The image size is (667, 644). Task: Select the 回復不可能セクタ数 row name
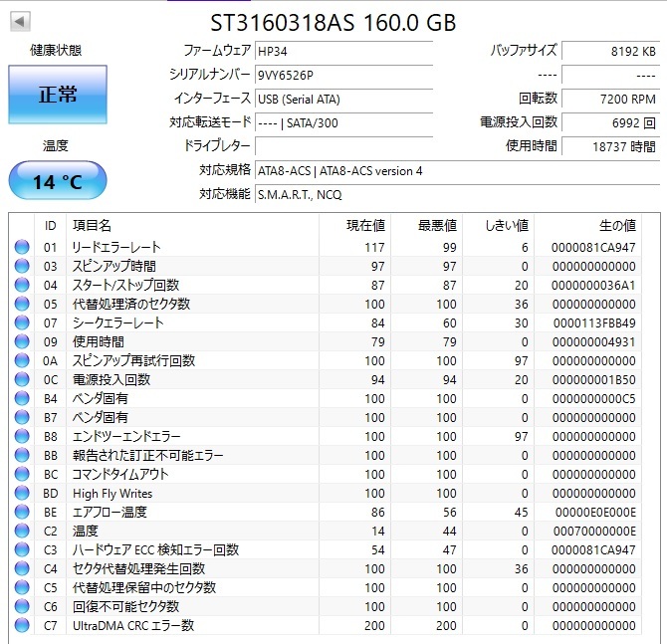pyautogui.click(x=125, y=606)
